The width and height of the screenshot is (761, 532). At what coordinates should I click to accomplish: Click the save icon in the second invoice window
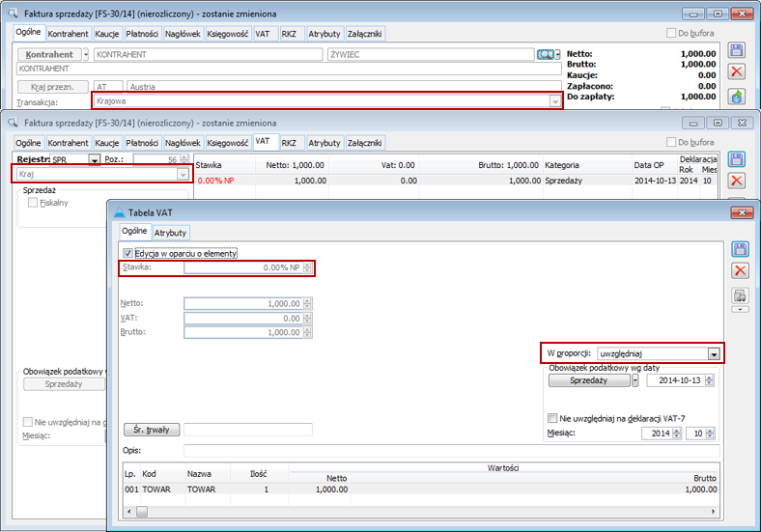click(x=737, y=159)
